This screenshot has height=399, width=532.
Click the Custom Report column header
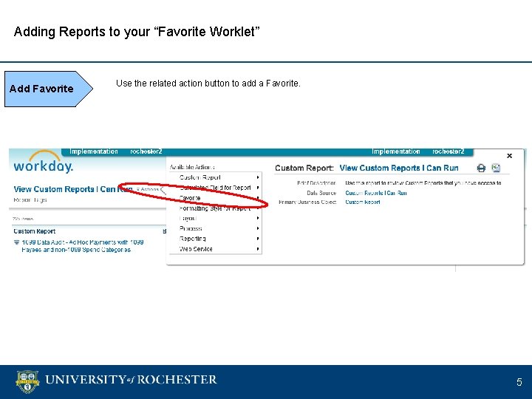[x=34, y=231]
